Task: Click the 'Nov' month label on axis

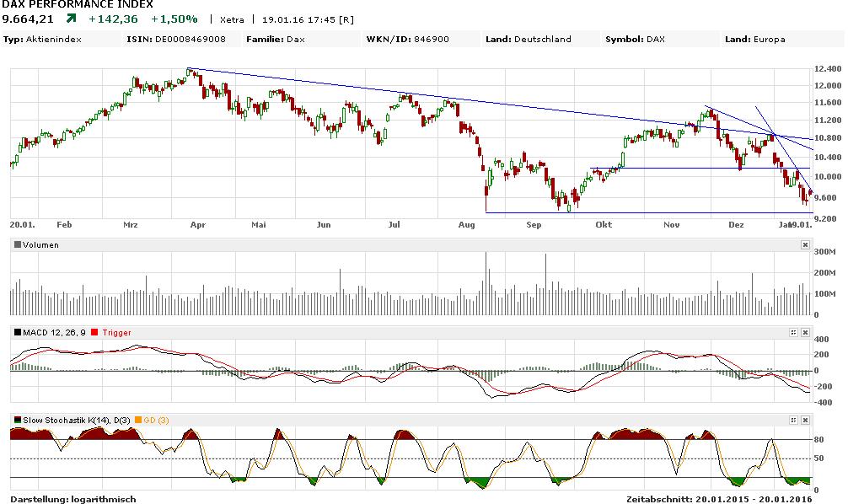Action: [x=671, y=225]
